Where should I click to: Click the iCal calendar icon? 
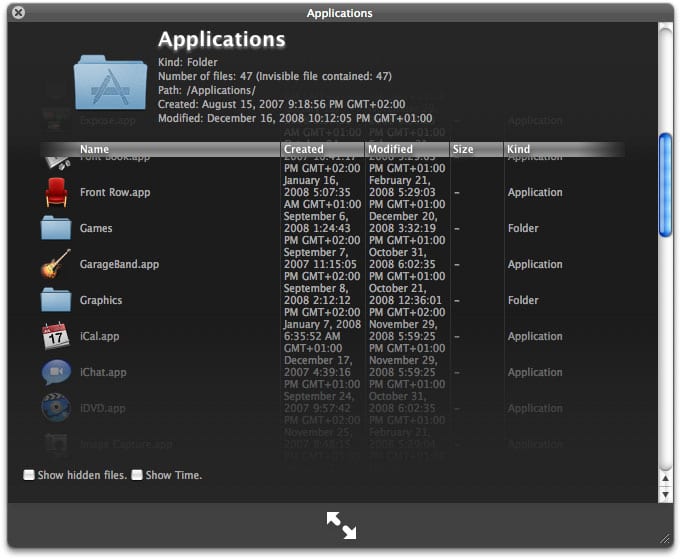(56, 336)
